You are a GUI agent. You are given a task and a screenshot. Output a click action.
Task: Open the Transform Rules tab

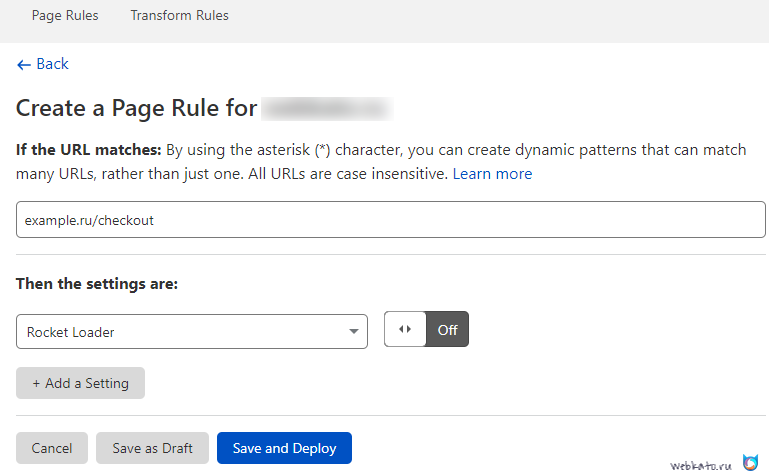[x=179, y=16]
